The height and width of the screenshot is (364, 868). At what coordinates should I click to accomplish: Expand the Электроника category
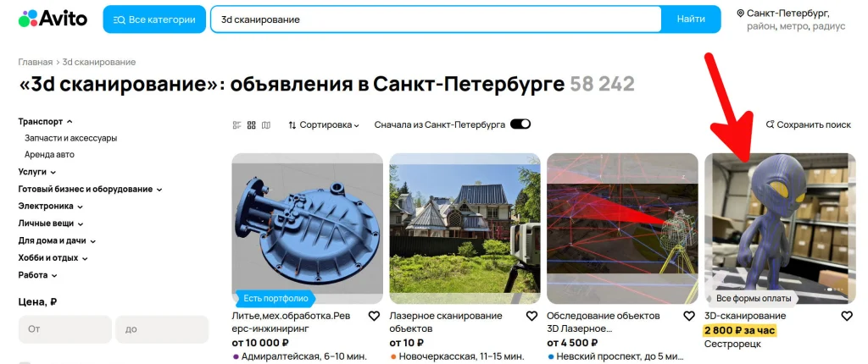click(50, 207)
